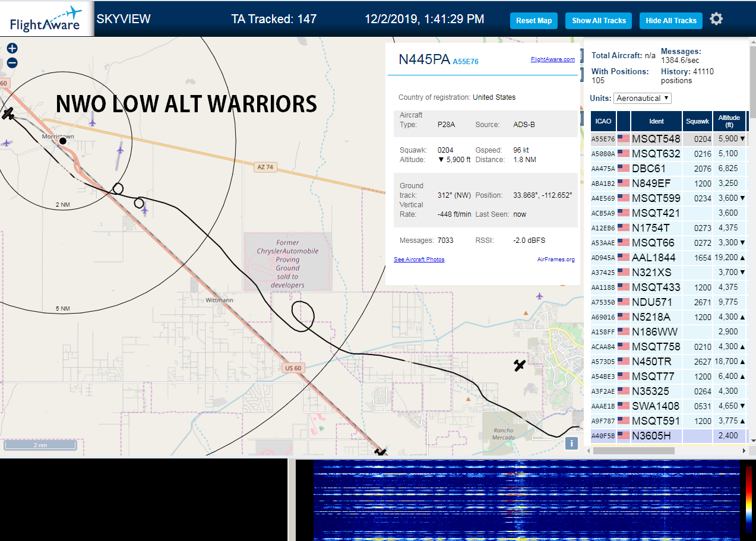Select the N1754T aircraft row

pos(669,228)
